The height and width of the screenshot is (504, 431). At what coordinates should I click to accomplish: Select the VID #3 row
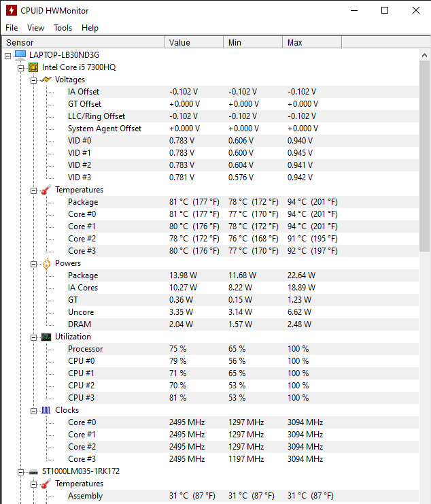[x=243, y=178]
